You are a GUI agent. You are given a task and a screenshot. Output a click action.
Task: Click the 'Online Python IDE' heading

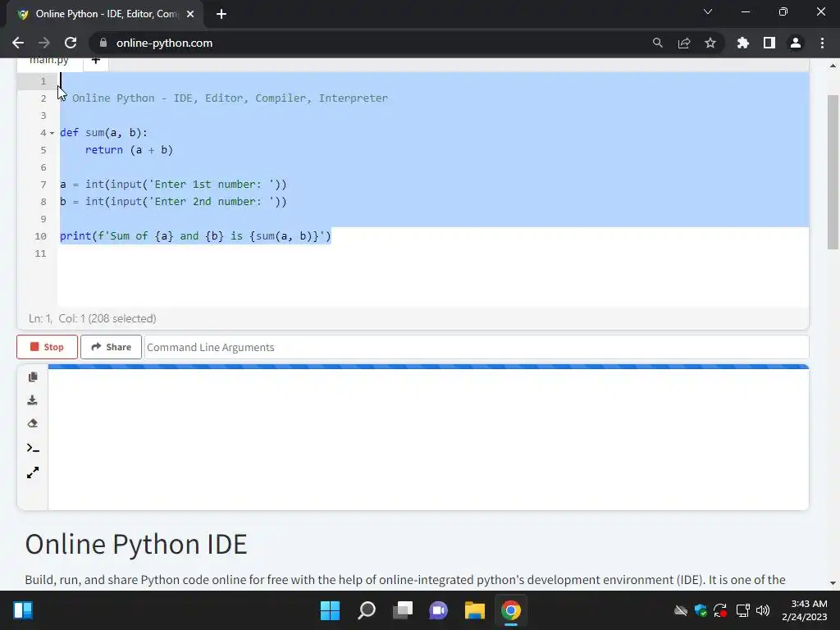(136, 545)
